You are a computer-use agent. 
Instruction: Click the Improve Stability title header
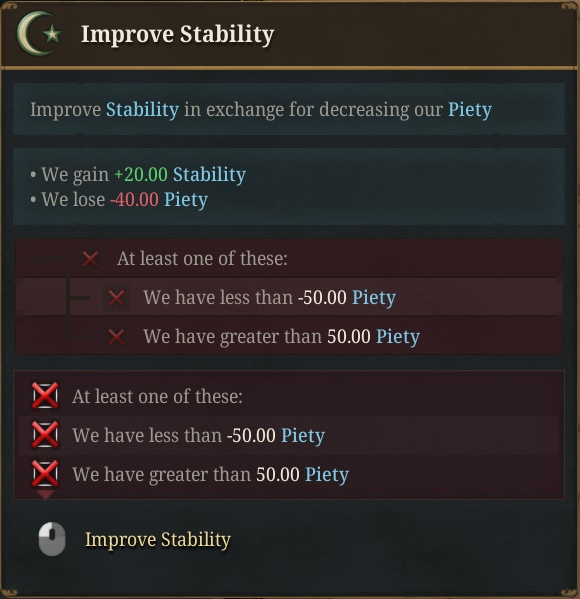(x=178, y=34)
